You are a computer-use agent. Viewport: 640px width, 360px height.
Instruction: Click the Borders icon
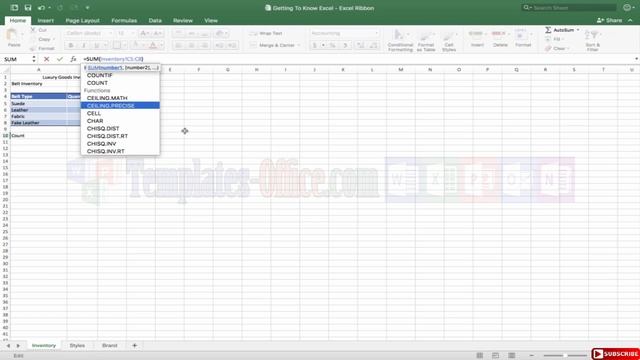[x=117, y=45]
